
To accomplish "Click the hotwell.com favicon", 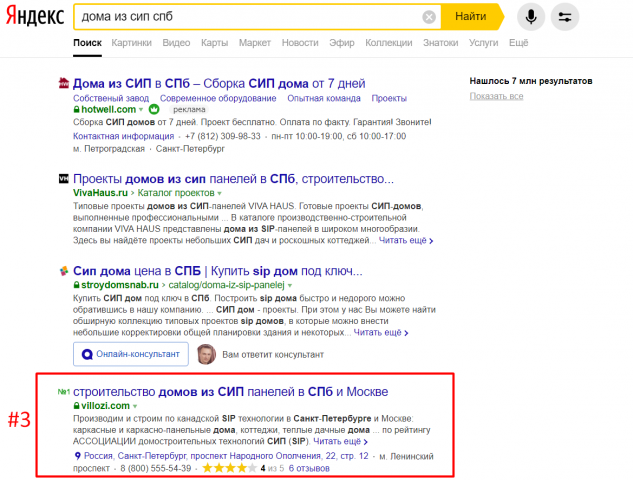I will click(64, 83).
